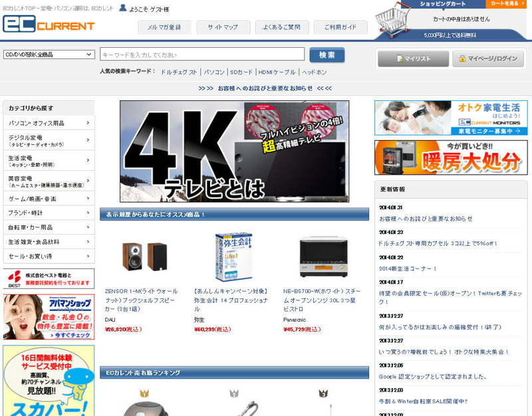Image resolution: width=532 pixels, height=416 pixels.
Task: Click the 暖房大処分 heater sale banner
Action: click(x=451, y=157)
